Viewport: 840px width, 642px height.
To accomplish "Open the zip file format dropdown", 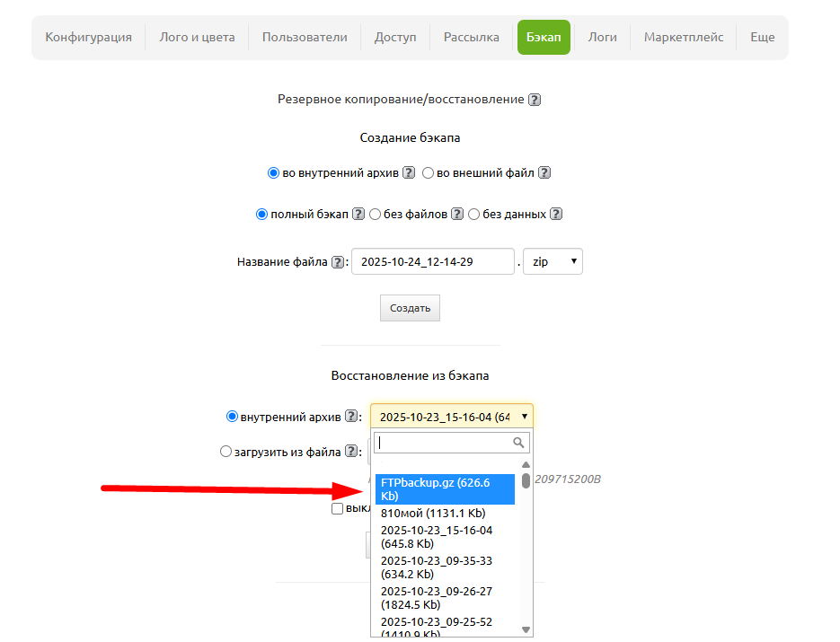I will tap(552, 262).
